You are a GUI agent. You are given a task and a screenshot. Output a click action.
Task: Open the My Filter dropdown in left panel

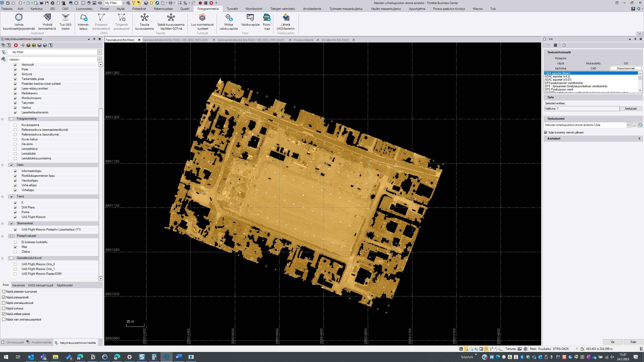(99, 52)
